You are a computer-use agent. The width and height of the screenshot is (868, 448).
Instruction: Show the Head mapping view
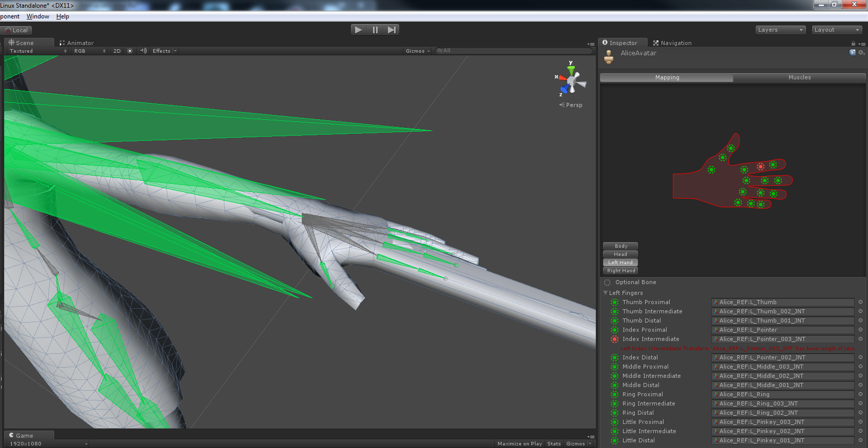point(621,254)
